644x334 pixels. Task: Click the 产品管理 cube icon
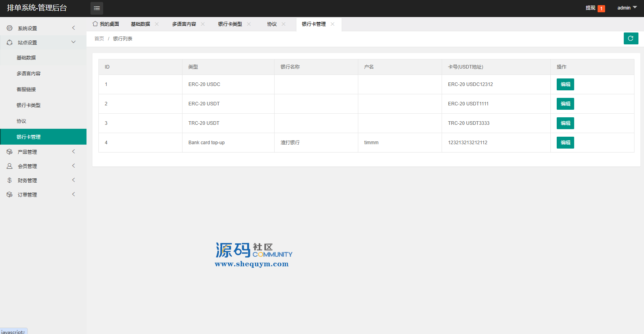coord(10,152)
